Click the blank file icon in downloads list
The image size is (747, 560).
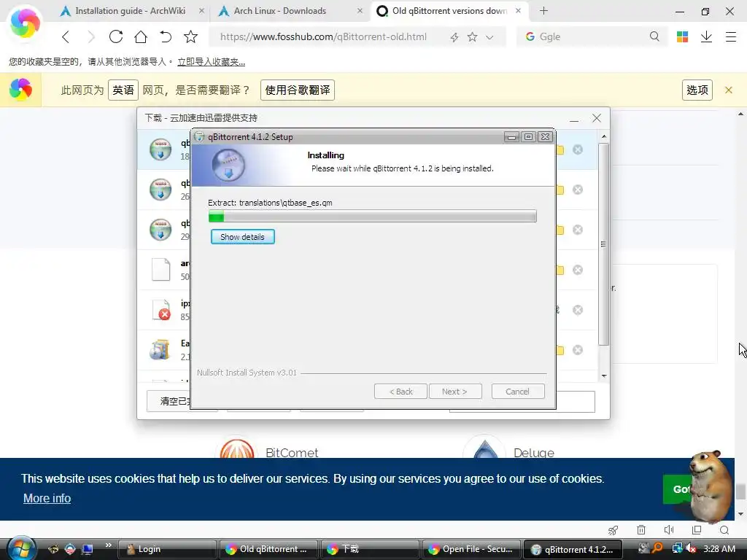tap(160, 270)
